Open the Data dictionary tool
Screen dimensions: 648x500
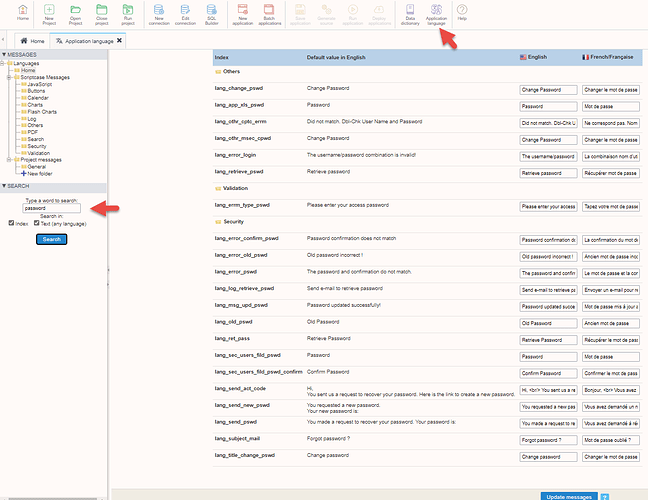click(410, 14)
